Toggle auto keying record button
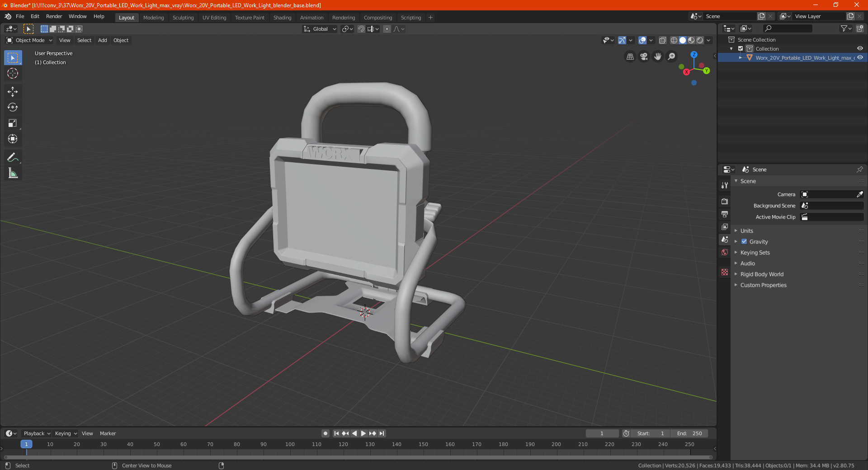Viewport: 868px width, 470px height. coord(325,433)
